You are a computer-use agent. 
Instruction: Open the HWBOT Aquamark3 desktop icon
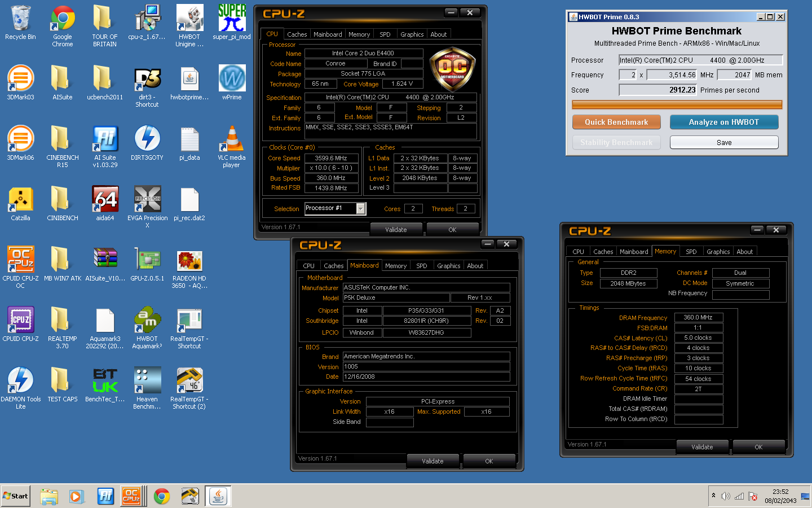click(x=147, y=327)
